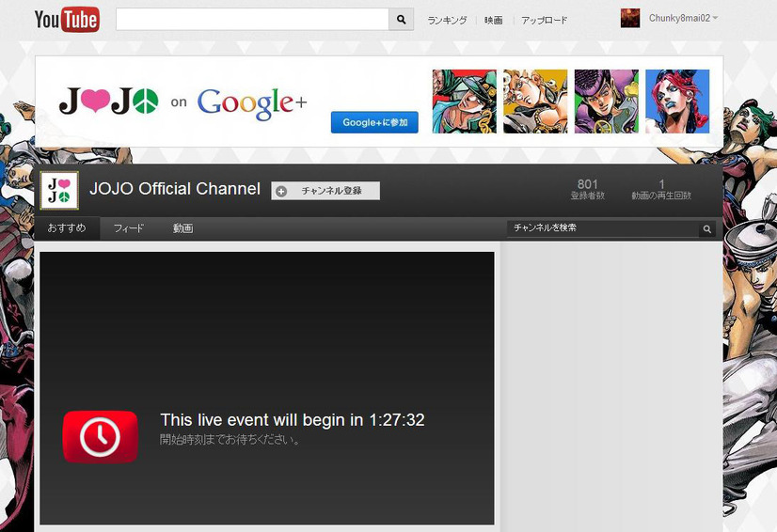Click the plus icon on subscribe button
Viewport: 777px width, 532px height.
click(281, 191)
